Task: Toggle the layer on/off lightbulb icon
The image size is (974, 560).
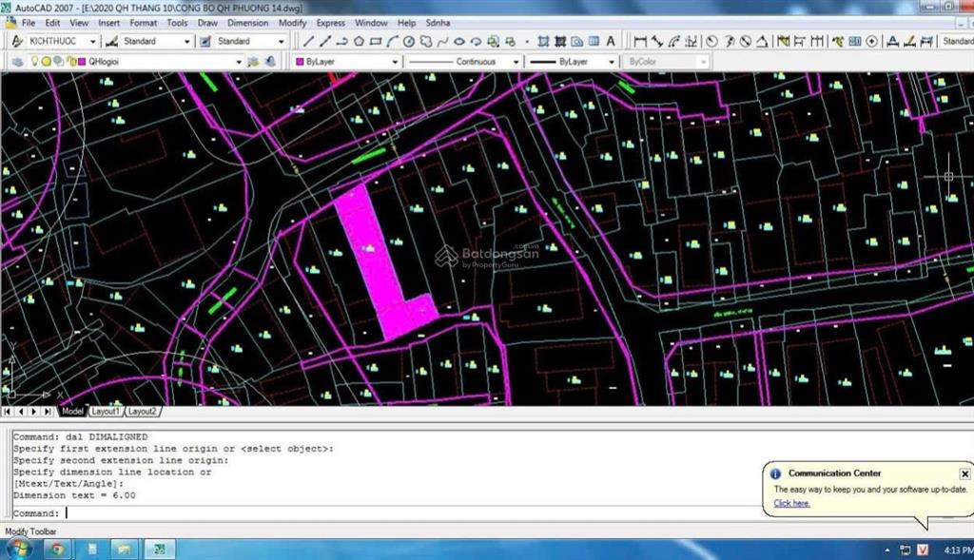Action: 34,62
